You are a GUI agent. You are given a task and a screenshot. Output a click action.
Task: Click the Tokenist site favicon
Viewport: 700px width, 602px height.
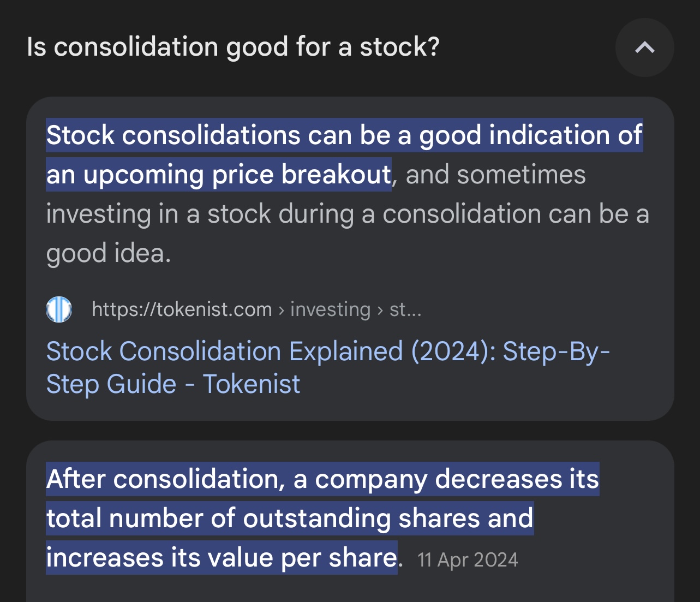pos(59,309)
